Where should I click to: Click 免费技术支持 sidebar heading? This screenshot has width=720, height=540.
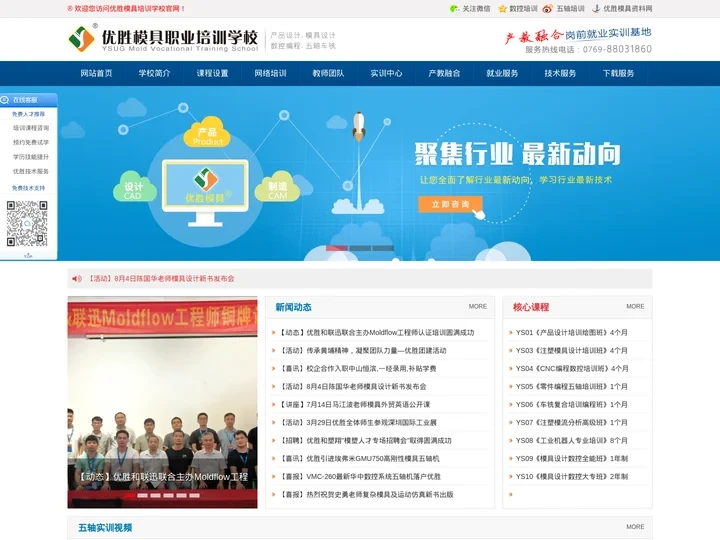[28, 188]
